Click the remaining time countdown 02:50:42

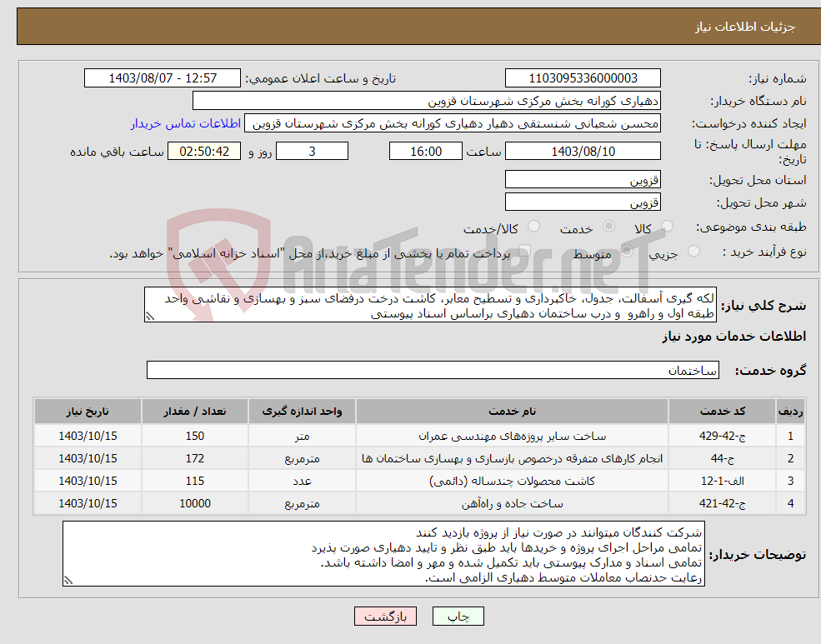(x=204, y=151)
